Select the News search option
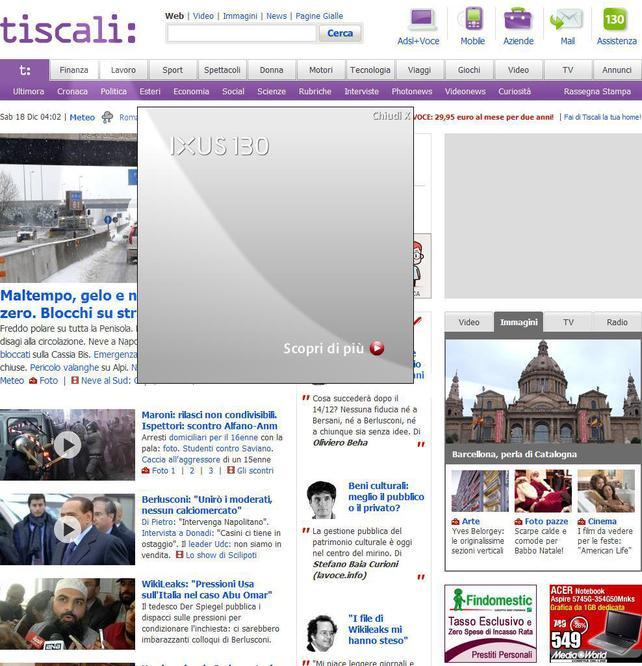642x666 pixels. coord(277,16)
